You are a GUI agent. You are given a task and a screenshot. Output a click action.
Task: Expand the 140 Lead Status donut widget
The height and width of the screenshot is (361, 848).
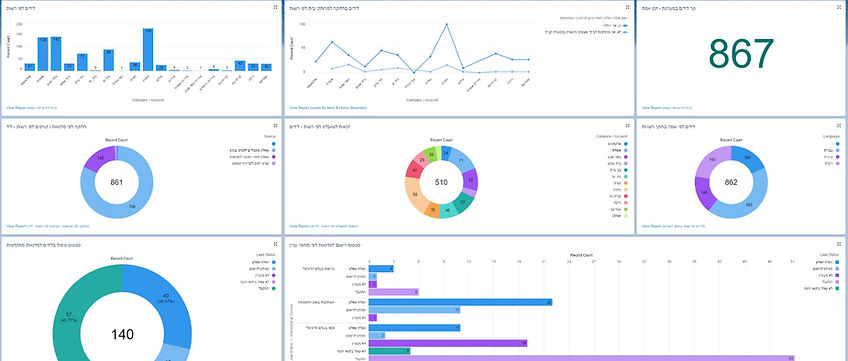pos(275,244)
